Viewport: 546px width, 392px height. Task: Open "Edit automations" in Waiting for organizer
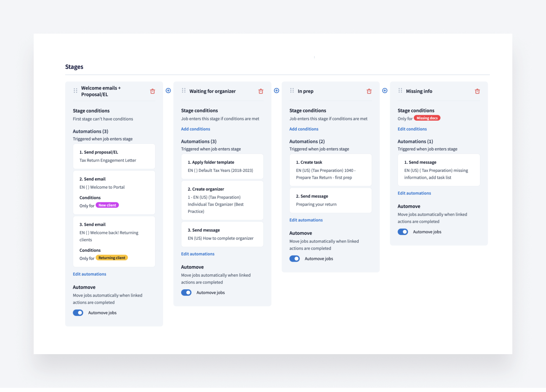click(x=198, y=254)
